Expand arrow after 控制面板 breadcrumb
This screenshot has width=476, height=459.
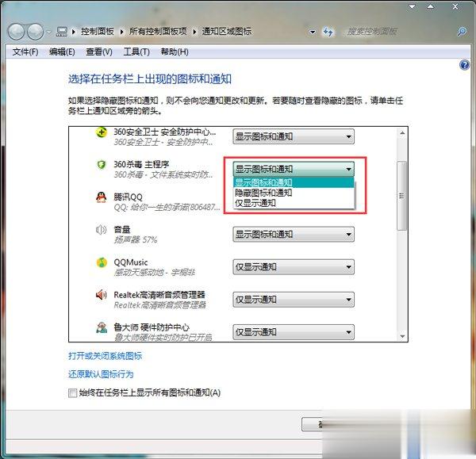pyautogui.click(x=121, y=32)
